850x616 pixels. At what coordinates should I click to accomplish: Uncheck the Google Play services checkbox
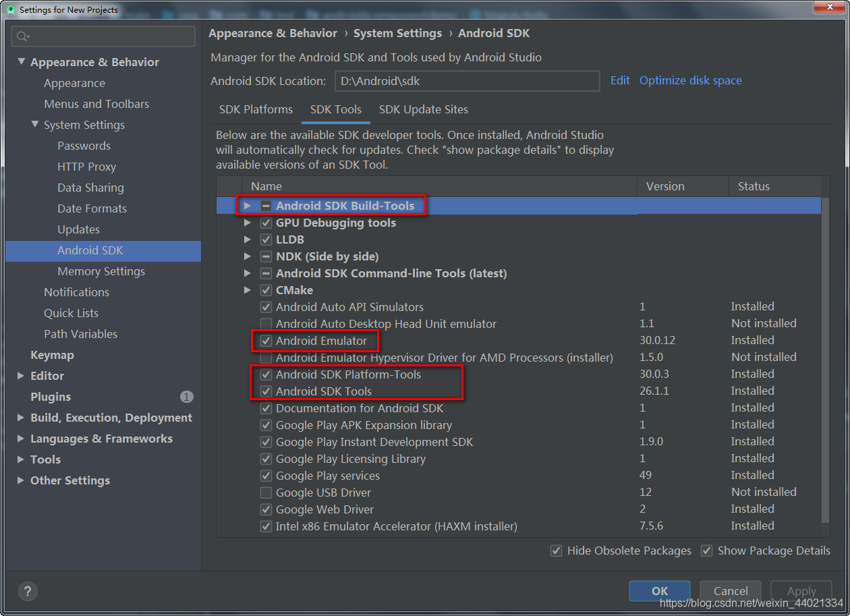tap(266, 476)
